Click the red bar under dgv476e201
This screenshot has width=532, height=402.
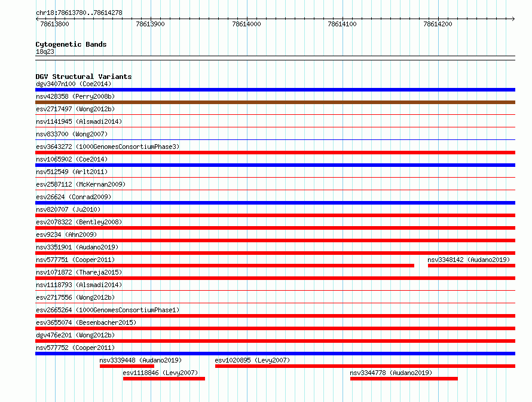click(275, 341)
